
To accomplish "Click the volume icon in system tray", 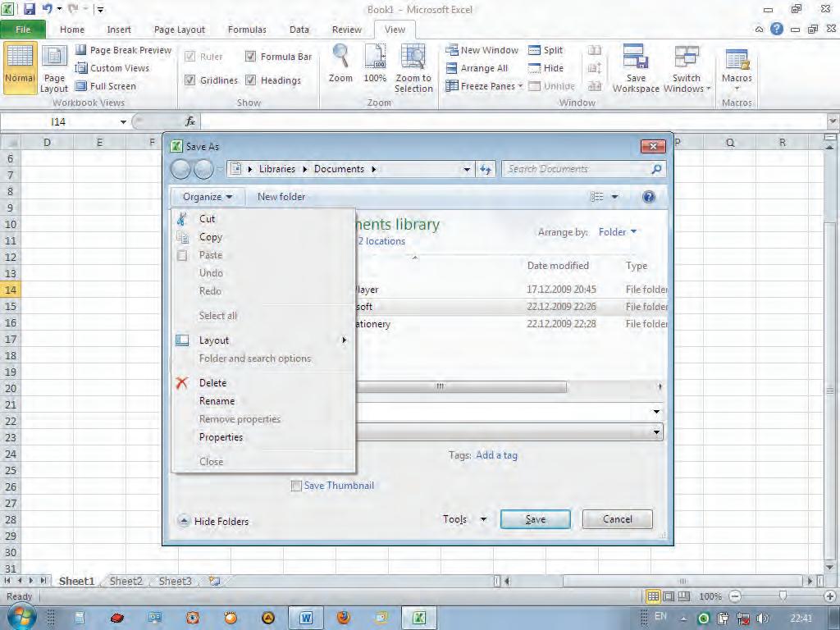I will click(x=762, y=619).
